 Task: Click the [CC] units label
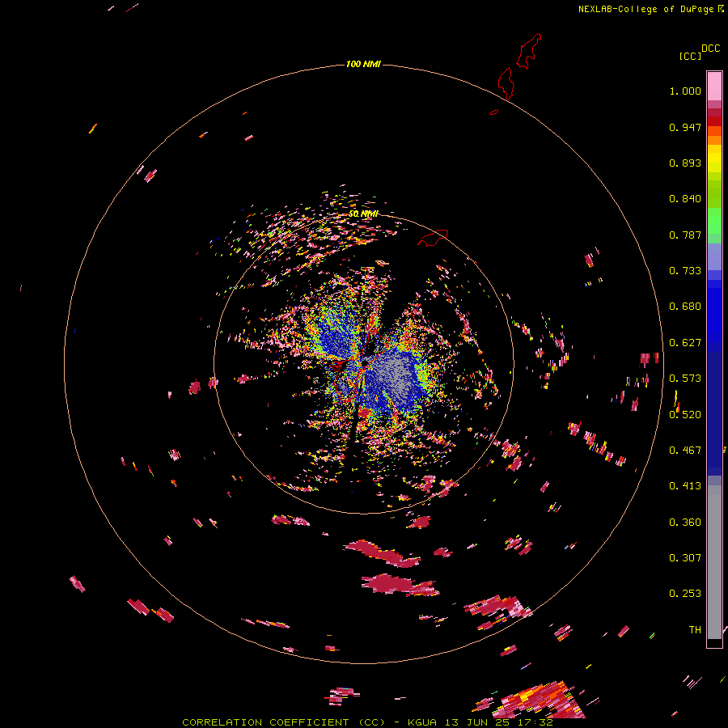pyautogui.click(x=690, y=56)
